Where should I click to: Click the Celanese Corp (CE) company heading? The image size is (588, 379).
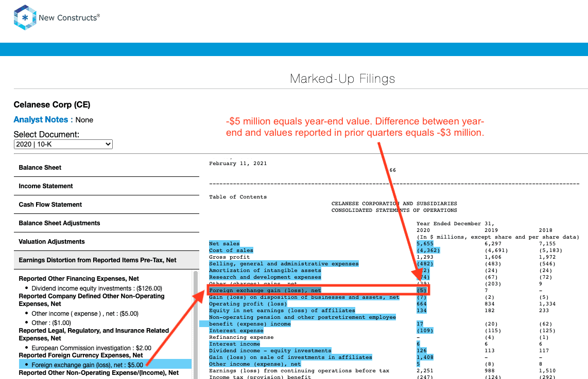click(x=52, y=105)
